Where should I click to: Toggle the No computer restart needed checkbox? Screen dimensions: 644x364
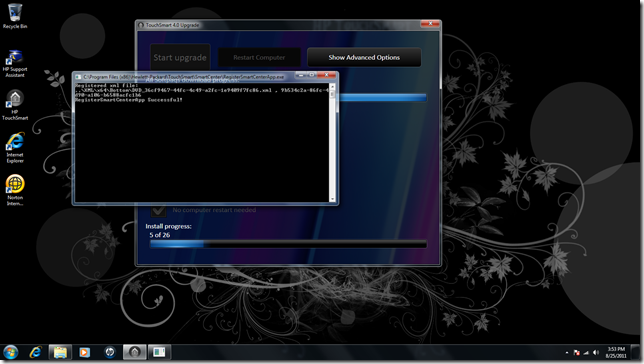(x=159, y=210)
